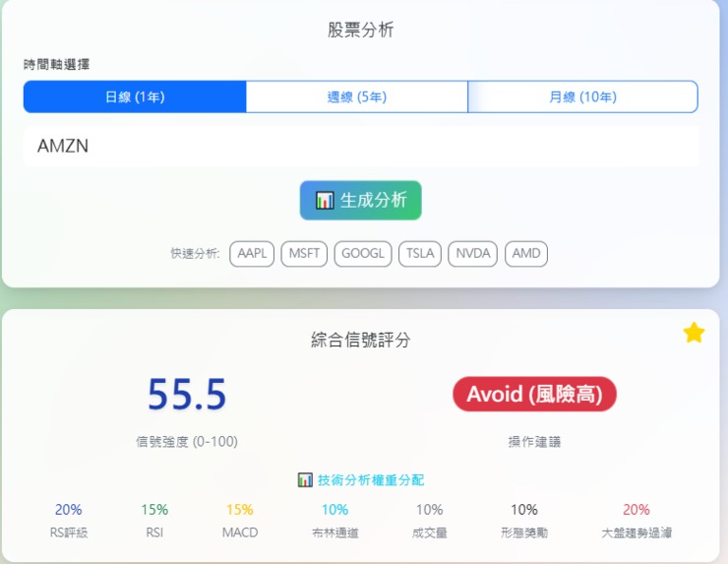Click the 生成分析 button
The height and width of the screenshot is (564, 728).
click(361, 200)
